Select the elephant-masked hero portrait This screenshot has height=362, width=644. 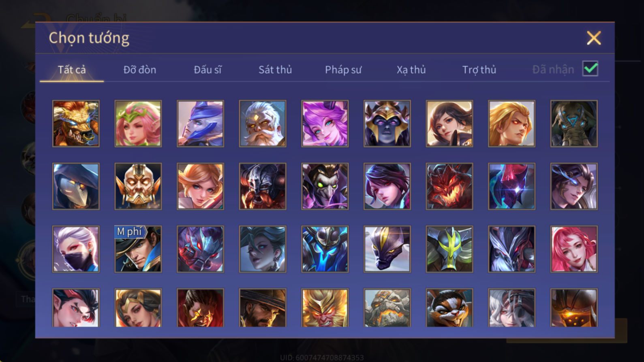click(574, 124)
